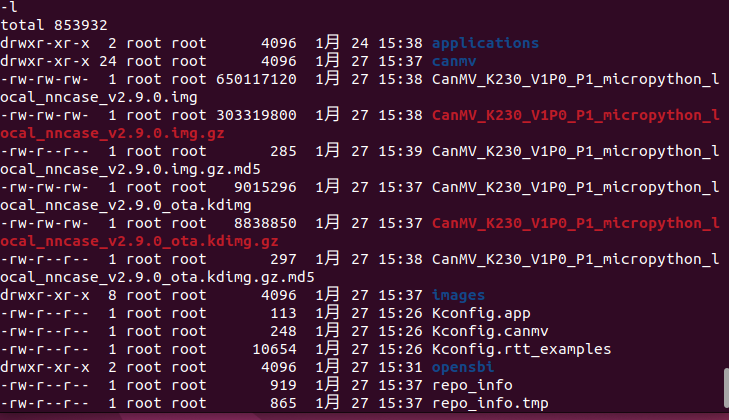Click the images directory name
This screenshot has width=729, height=420.
click(x=458, y=295)
